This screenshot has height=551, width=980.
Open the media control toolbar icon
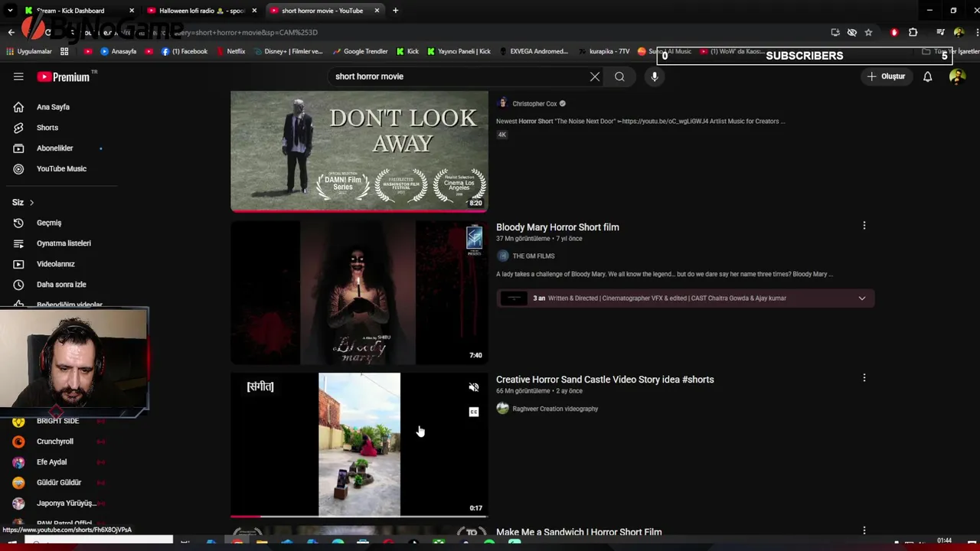[x=940, y=32]
